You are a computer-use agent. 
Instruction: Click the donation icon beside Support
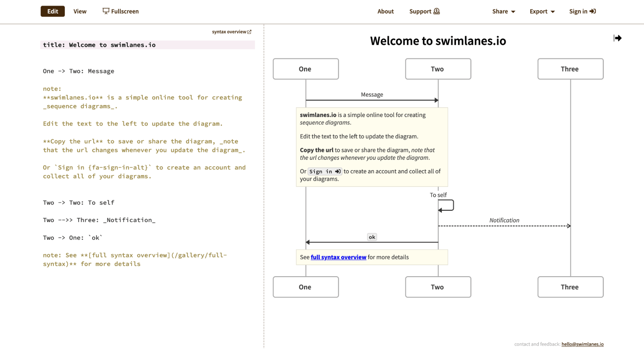[x=437, y=11]
